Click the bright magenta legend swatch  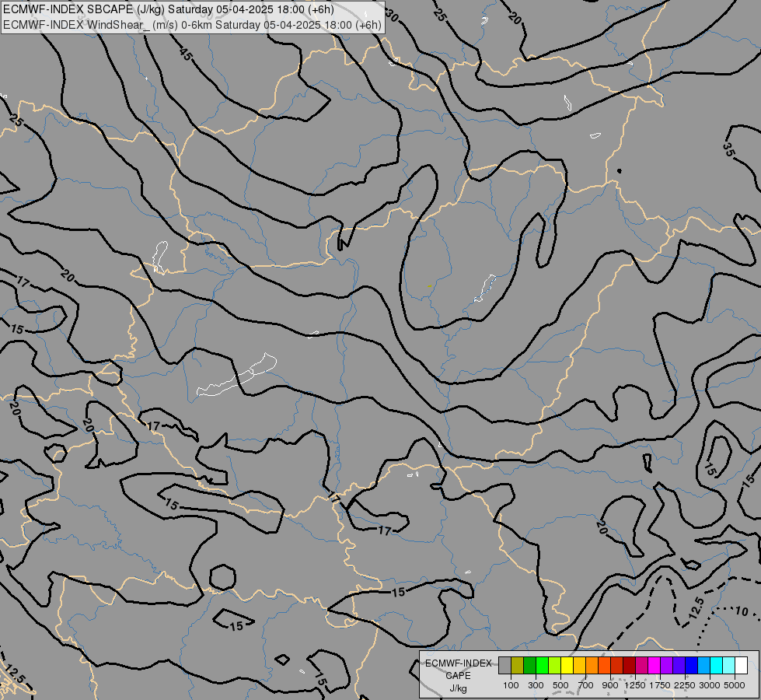click(x=655, y=665)
